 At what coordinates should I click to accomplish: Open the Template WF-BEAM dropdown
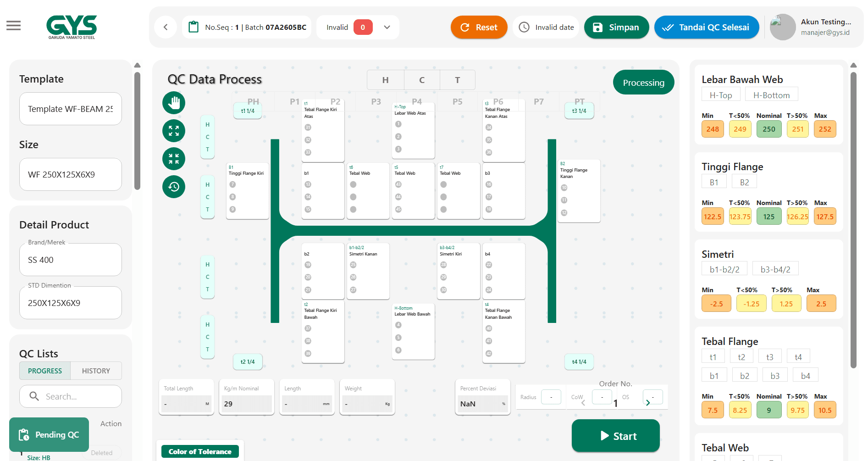[71, 109]
